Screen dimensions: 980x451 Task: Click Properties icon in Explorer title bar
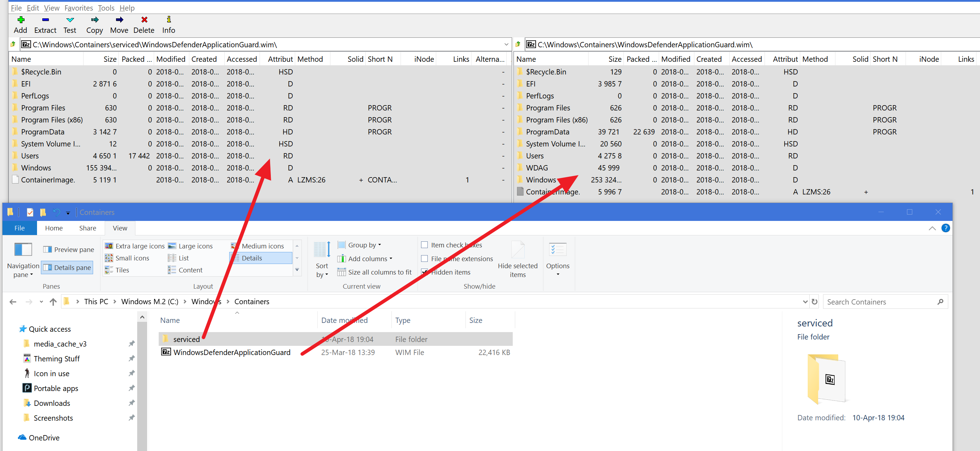(x=30, y=212)
